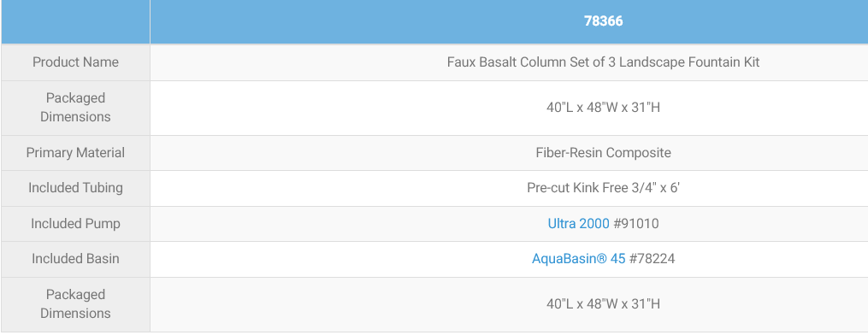Click the Included Basin row label

point(75,259)
